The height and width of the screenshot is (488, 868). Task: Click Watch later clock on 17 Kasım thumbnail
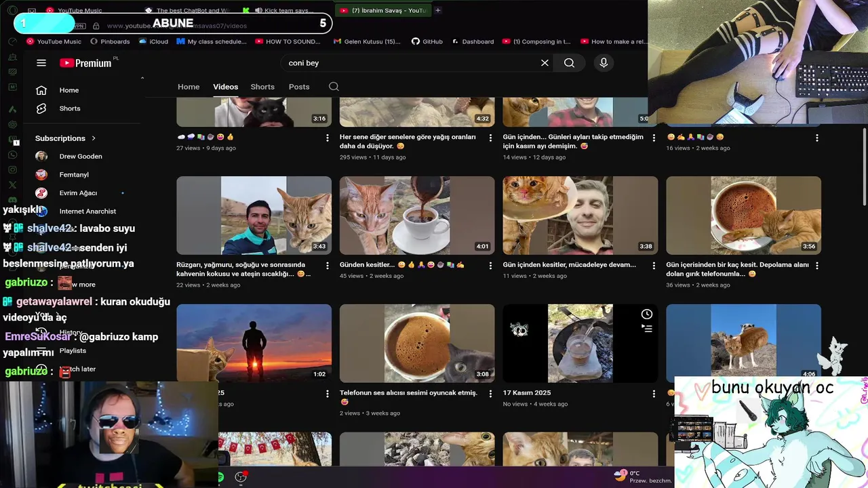[x=647, y=314]
